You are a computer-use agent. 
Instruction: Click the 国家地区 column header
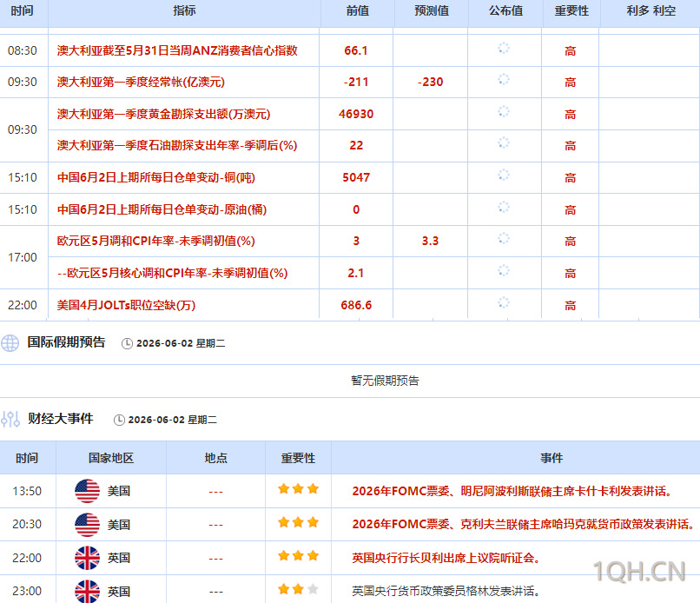click(111, 458)
